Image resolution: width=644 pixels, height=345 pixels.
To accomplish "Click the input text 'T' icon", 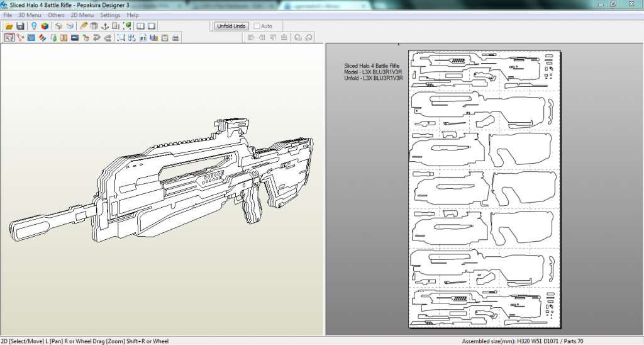I will point(64,38).
